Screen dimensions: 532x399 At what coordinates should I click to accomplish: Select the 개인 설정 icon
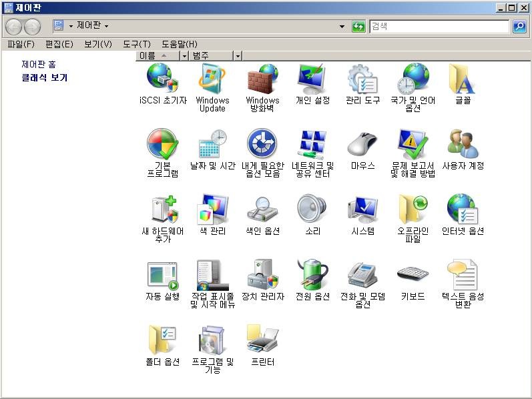(x=312, y=79)
